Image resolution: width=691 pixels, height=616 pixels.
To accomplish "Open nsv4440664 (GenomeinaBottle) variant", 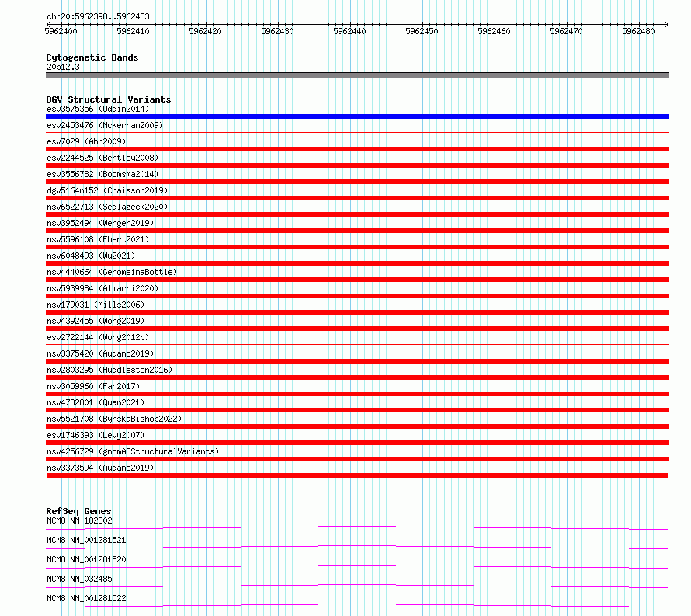I will tap(112, 272).
